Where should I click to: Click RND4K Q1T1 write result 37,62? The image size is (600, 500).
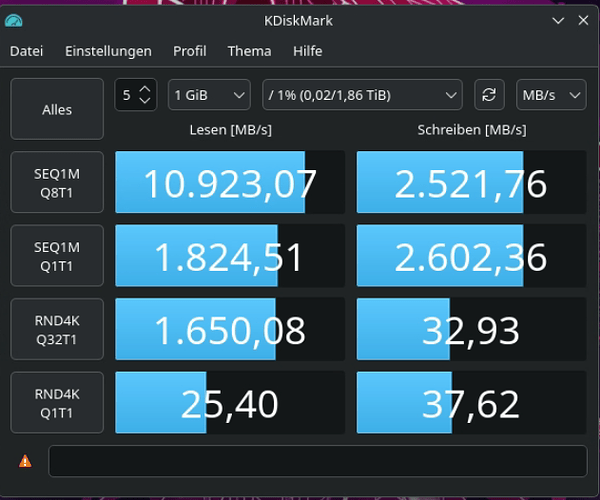pyautogui.click(x=471, y=402)
